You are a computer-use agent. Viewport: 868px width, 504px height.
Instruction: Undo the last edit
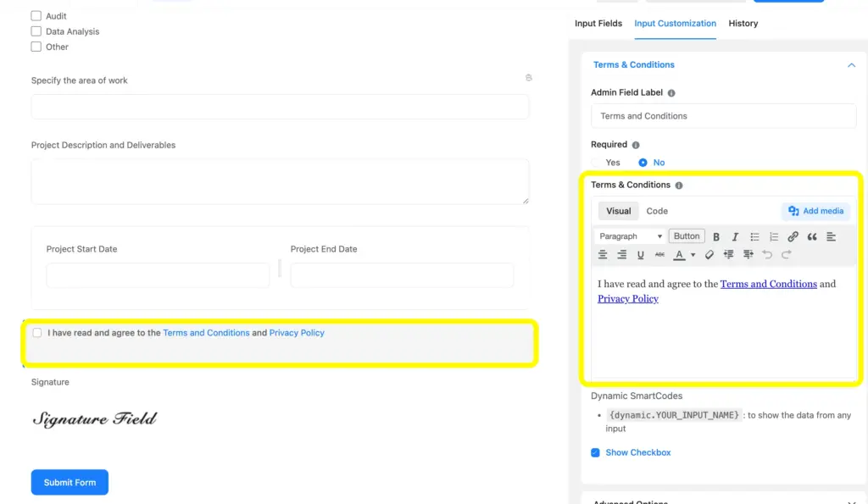[767, 254]
